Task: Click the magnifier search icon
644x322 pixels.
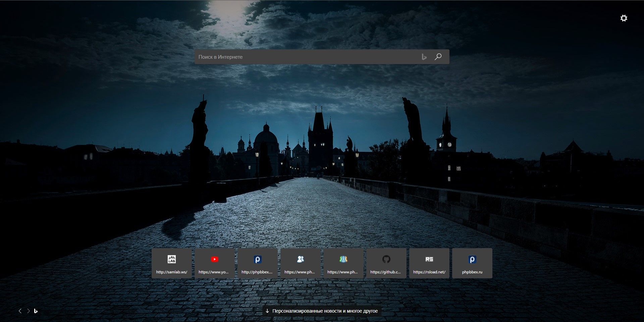Action: point(438,57)
